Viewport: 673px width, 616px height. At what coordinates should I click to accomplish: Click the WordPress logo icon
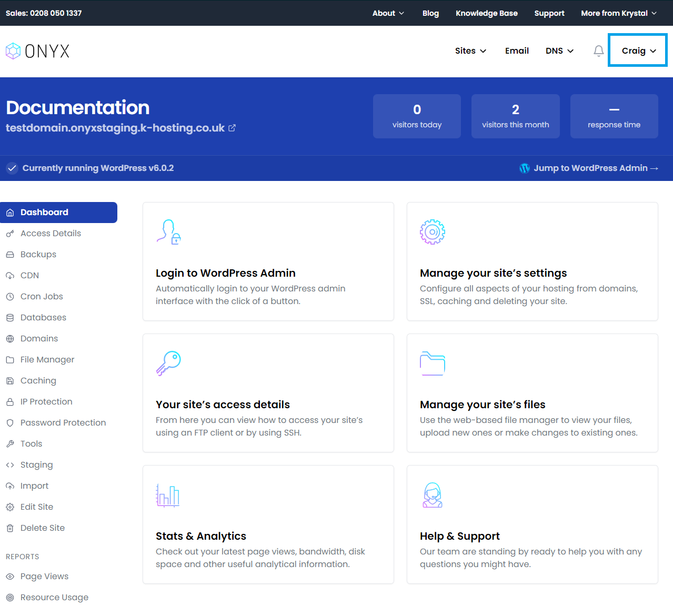coord(525,168)
